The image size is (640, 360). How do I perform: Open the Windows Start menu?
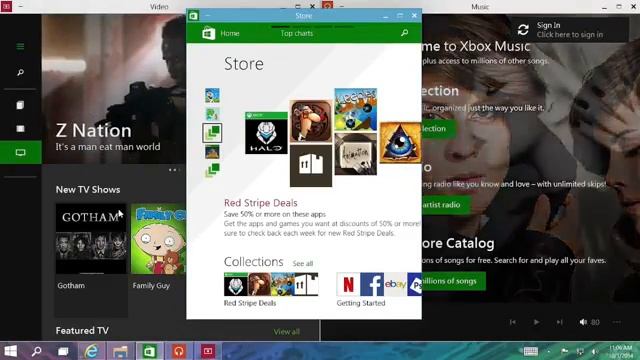10,351
